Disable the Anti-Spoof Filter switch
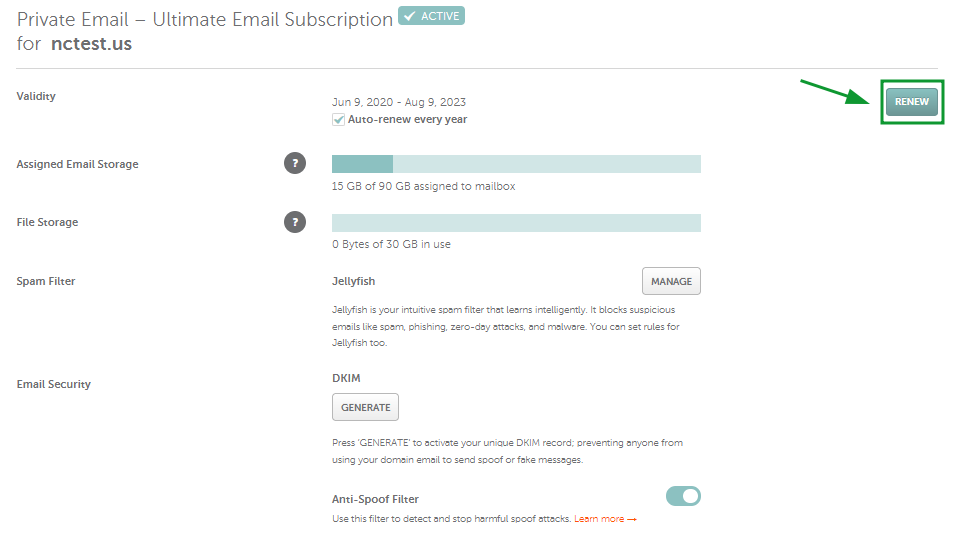The image size is (966, 538). tap(683, 496)
